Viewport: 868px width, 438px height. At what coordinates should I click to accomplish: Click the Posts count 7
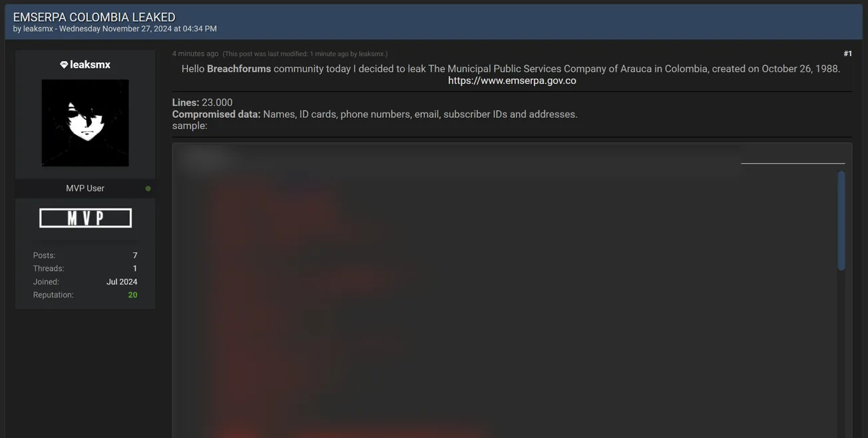[x=135, y=256]
